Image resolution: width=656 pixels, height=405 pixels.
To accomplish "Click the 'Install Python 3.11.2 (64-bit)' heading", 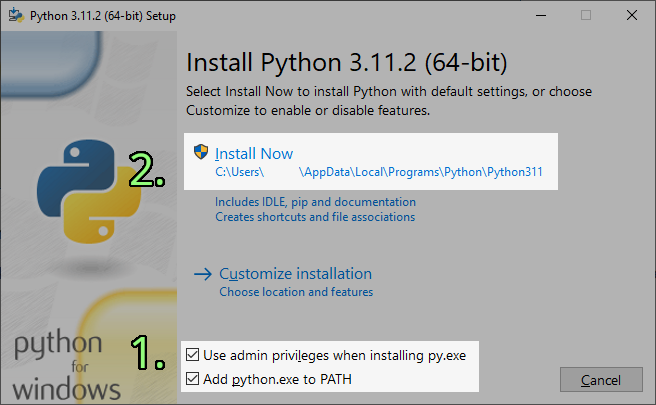I will pos(346,63).
